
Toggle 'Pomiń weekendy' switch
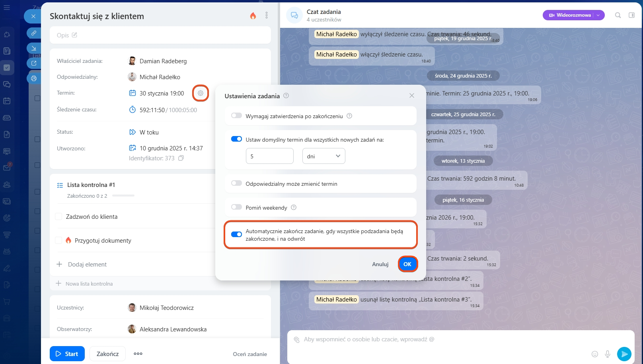pos(236,207)
